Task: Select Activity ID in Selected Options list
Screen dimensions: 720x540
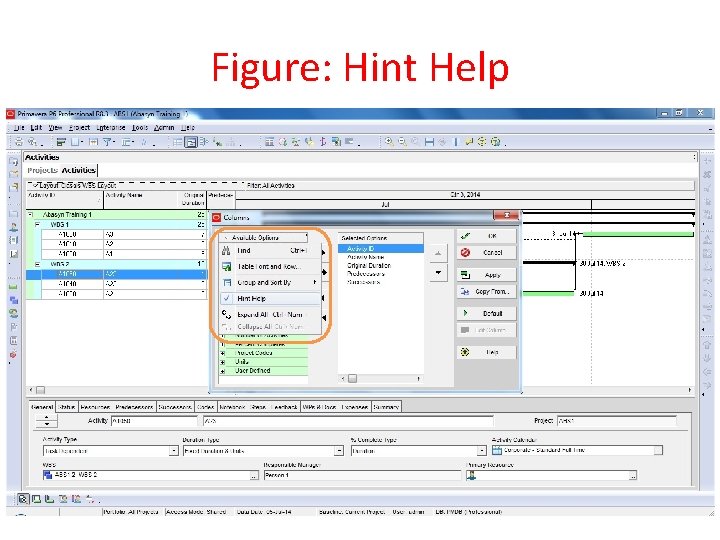Action: coord(381,248)
